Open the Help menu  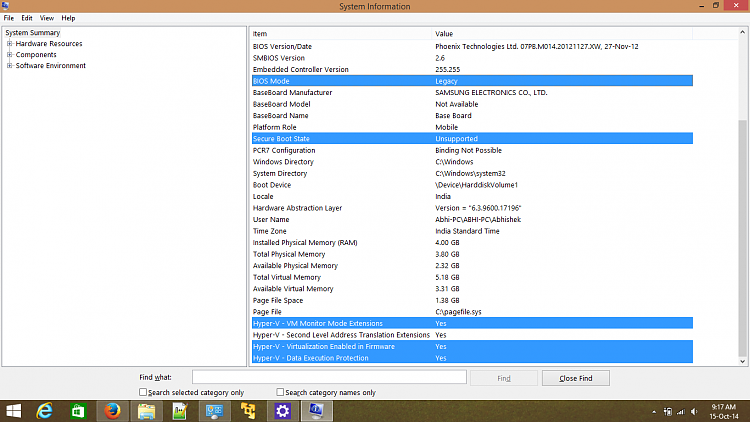[x=68, y=18]
